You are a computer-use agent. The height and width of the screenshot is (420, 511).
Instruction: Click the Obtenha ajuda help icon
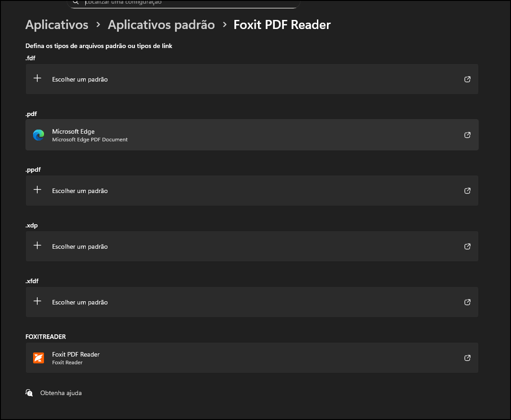click(x=29, y=393)
